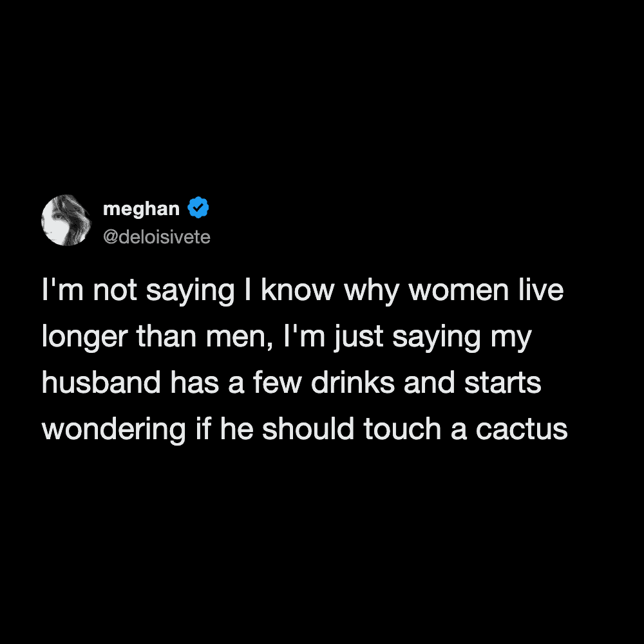Open meghan's profile picture
This screenshot has width=644, height=644.
[66, 220]
